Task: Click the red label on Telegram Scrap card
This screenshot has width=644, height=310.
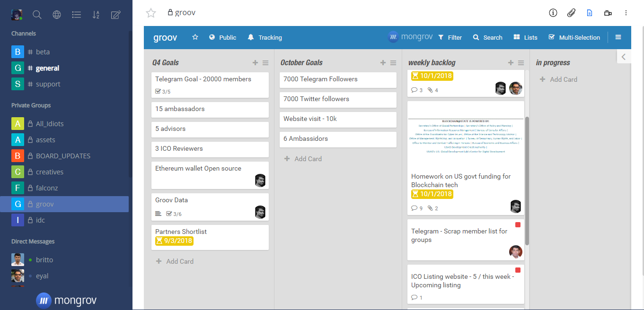Action: (x=518, y=225)
